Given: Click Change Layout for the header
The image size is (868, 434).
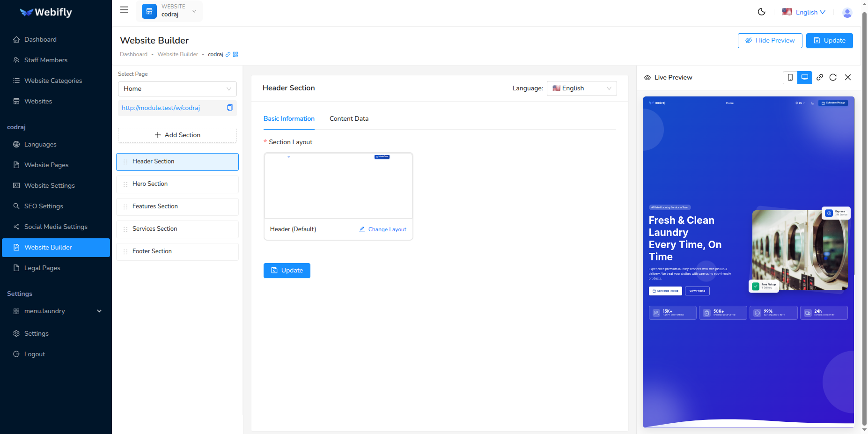Looking at the screenshot, I should coord(382,229).
